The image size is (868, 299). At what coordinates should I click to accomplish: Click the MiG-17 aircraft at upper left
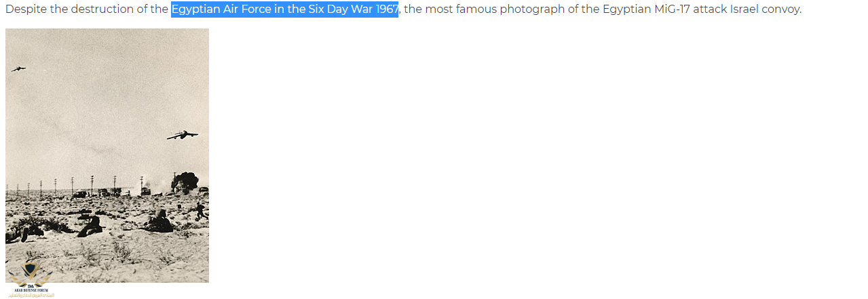pyautogui.click(x=18, y=68)
